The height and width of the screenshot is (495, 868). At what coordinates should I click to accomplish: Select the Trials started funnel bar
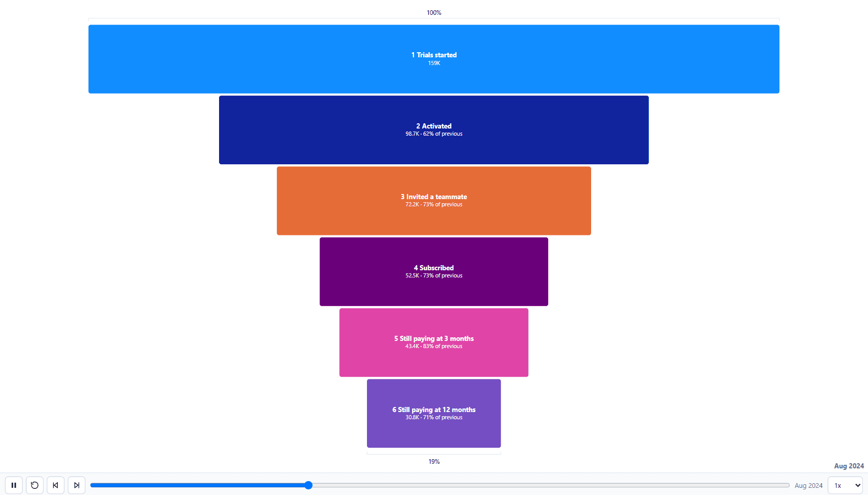(x=434, y=59)
